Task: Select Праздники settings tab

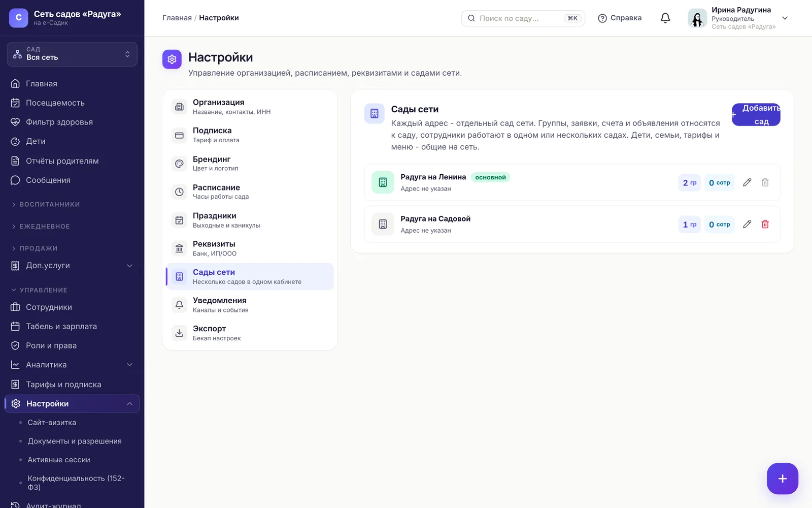Action: (x=250, y=220)
